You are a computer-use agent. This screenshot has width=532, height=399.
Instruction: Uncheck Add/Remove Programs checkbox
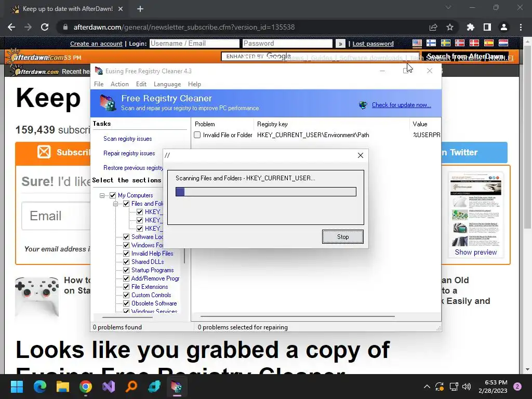[126, 278]
